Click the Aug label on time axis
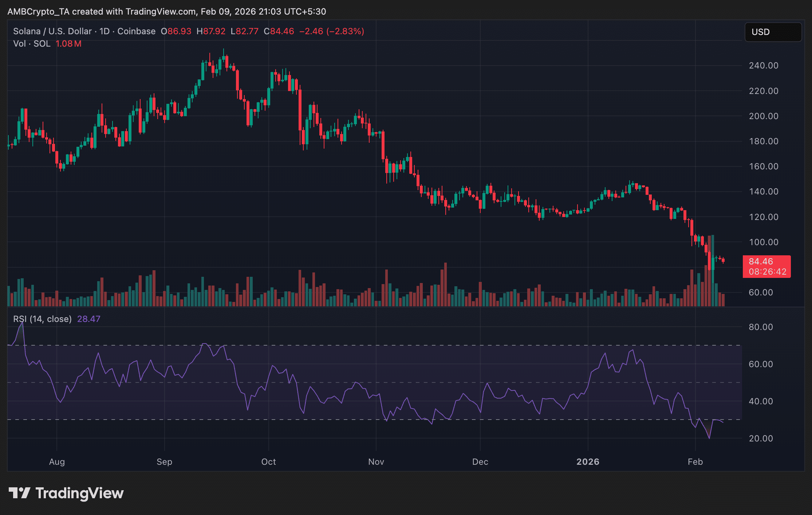This screenshot has width=812, height=515. 57,462
